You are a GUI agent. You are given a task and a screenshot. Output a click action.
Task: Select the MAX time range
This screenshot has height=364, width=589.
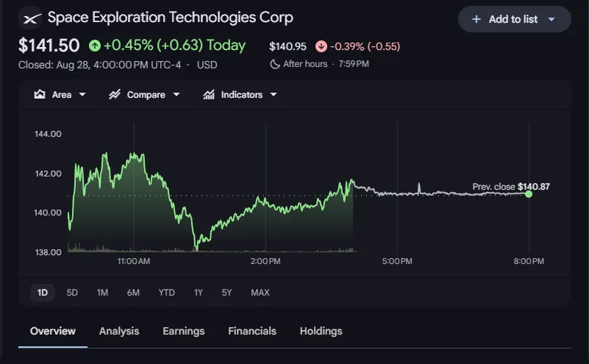tap(260, 292)
